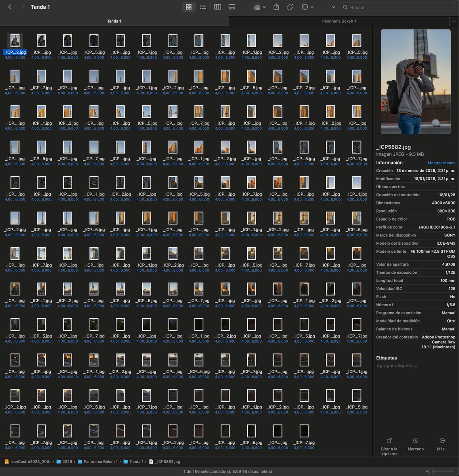Go to Panorama Bokeh 1 in path bar
Image resolution: width=459 pixels, height=476 pixels.
point(98,462)
